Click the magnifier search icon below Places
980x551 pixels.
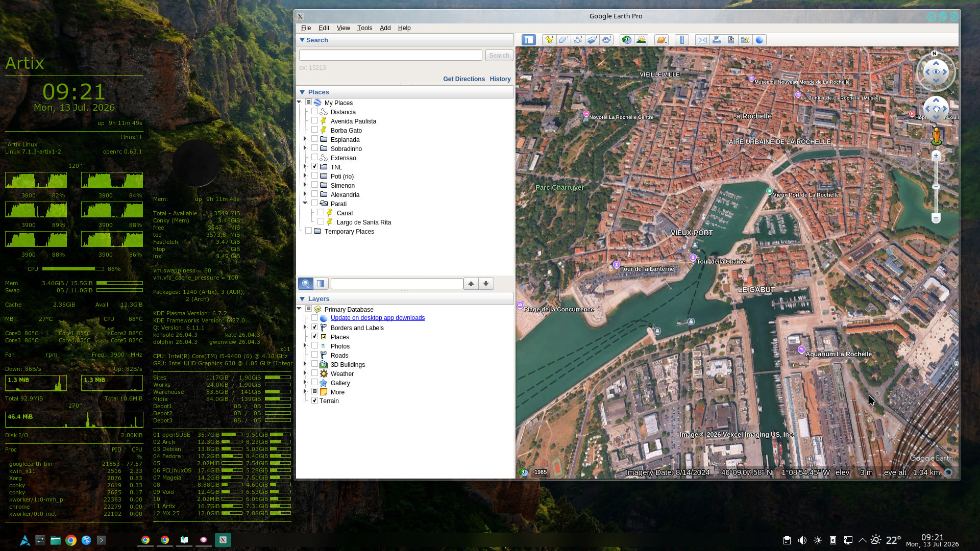(x=306, y=284)
